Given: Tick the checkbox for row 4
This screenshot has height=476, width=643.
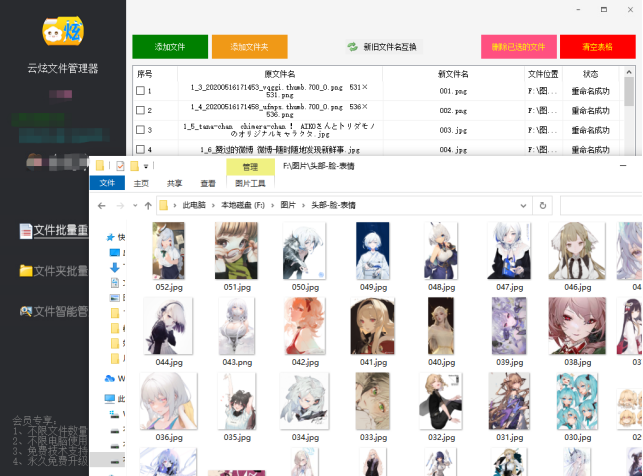Looking at the screenshot, I should pos(140,149).
